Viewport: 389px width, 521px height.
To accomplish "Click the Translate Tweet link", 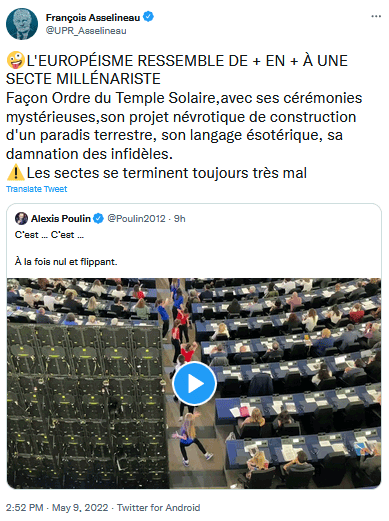I will pos(37,189).
